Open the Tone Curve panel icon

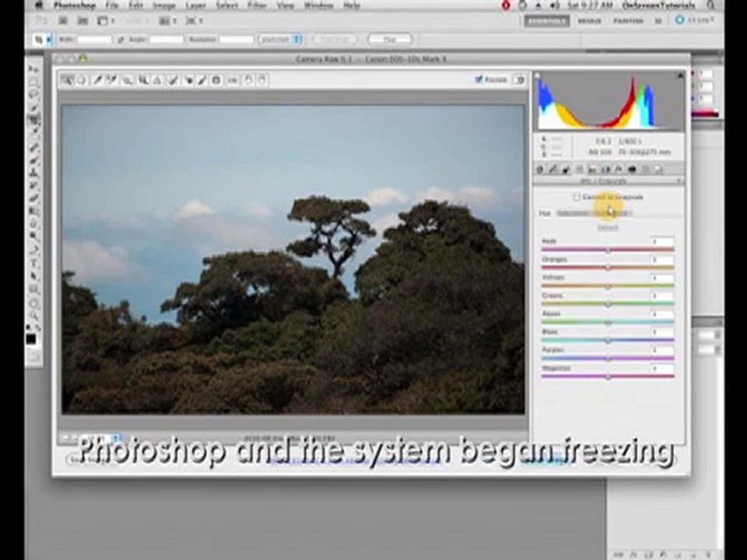[553, 169]
